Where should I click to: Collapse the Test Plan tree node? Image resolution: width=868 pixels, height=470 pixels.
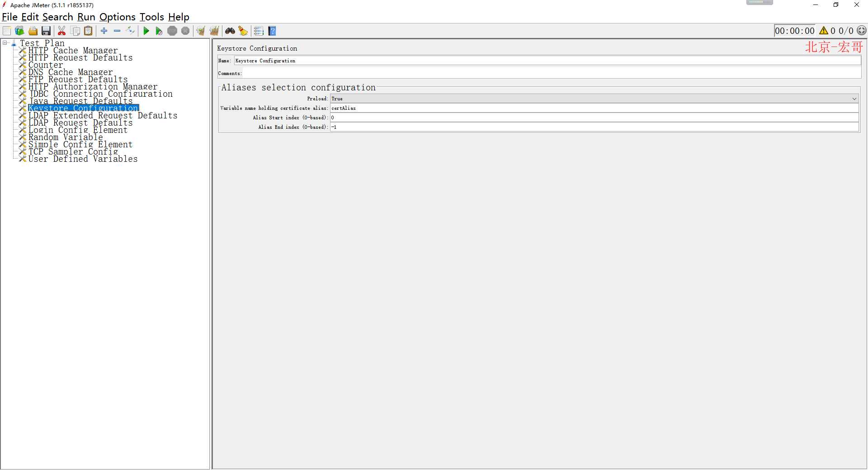5,43
